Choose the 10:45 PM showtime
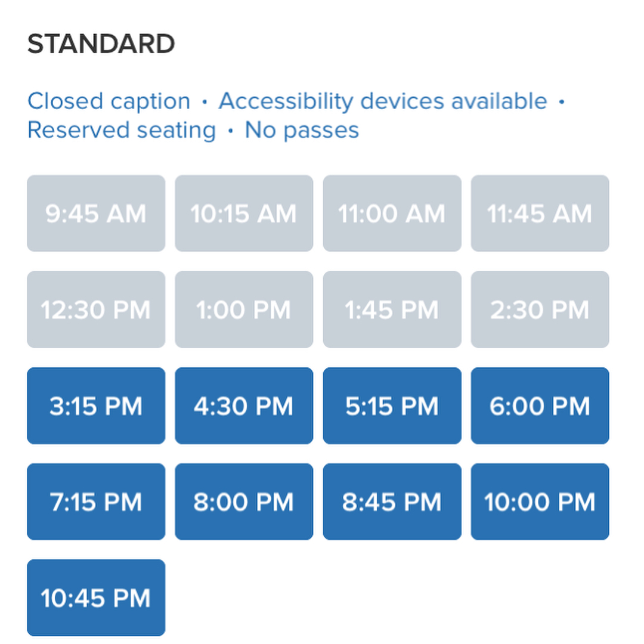644x644 pixels. 96,598
